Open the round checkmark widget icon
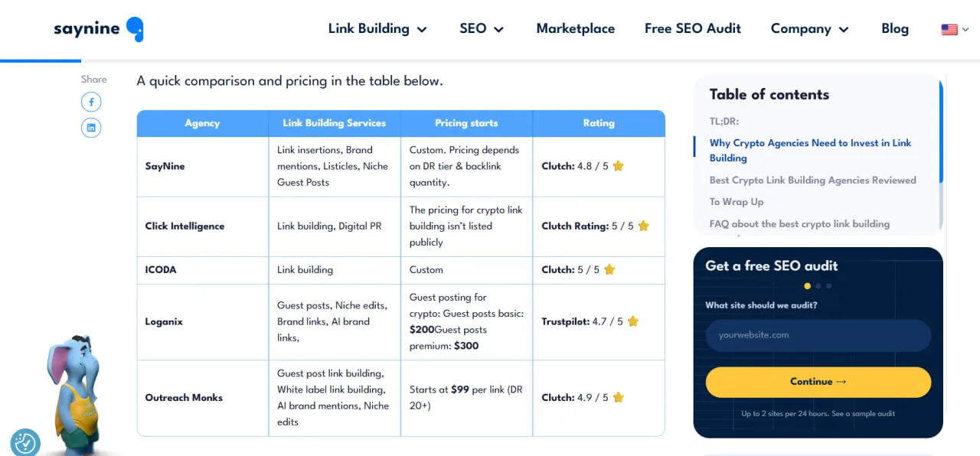This screenshot has height=456, width=980. [x=25, y=442]
